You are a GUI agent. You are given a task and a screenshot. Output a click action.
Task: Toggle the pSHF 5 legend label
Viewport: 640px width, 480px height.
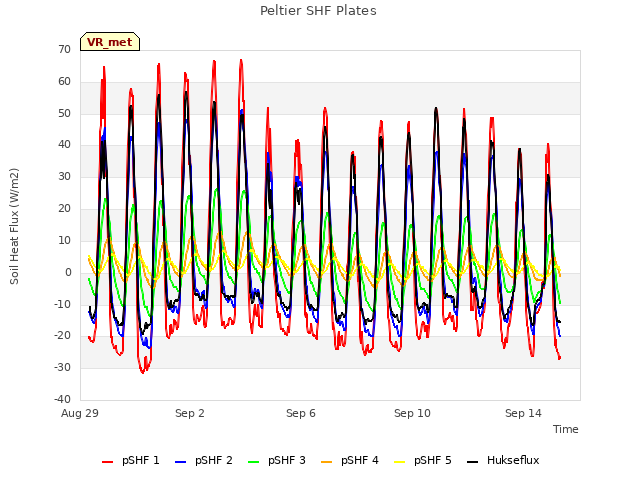433,460
